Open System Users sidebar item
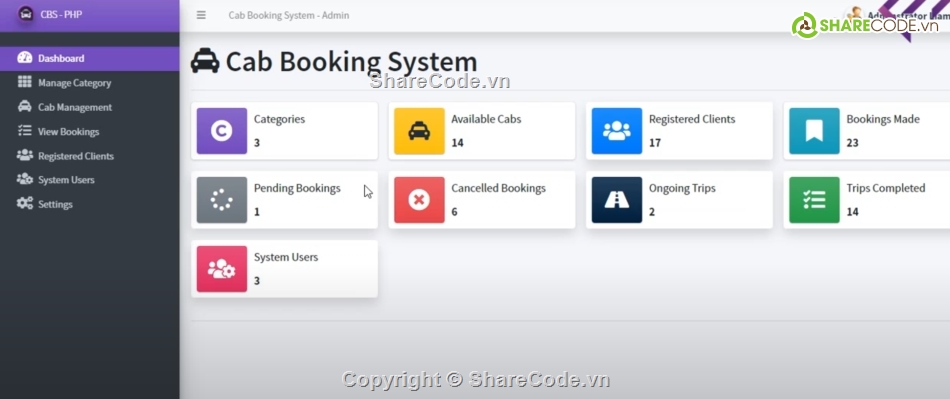 coord(90,180)
